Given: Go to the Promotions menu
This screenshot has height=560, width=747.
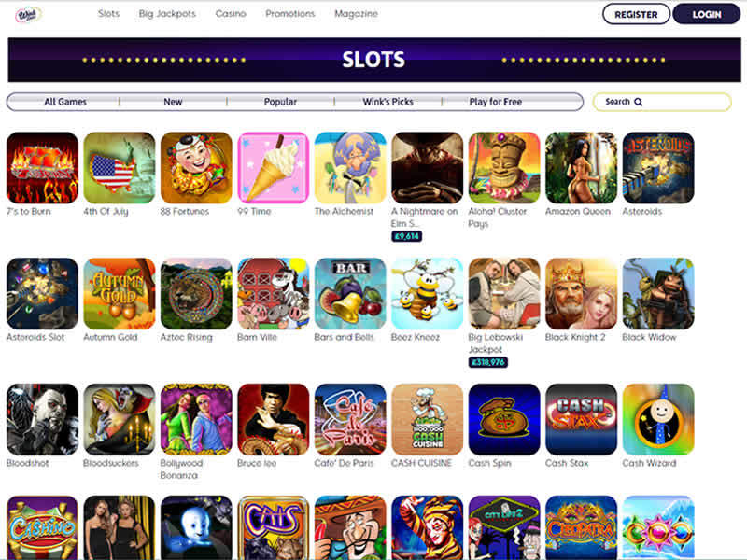Looking at the screenshot, I should pos(290,14).
